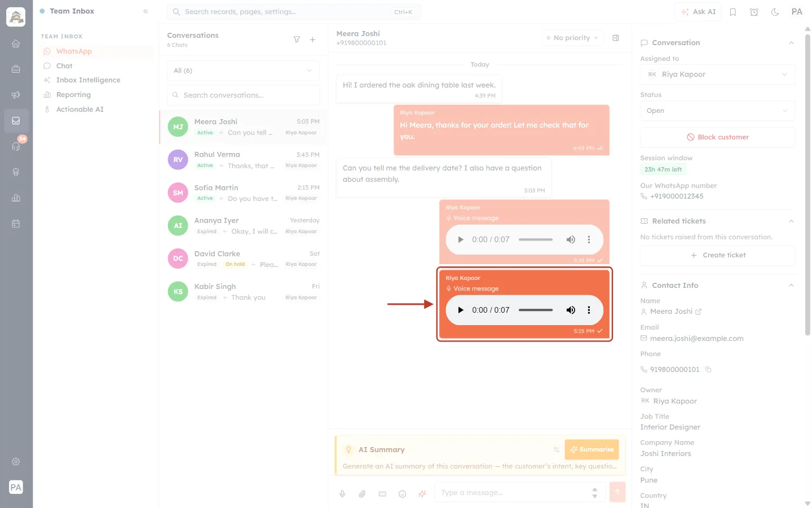The image size is (812, 508).
Task: Open the emoji picker
Action: pos(402,494)
